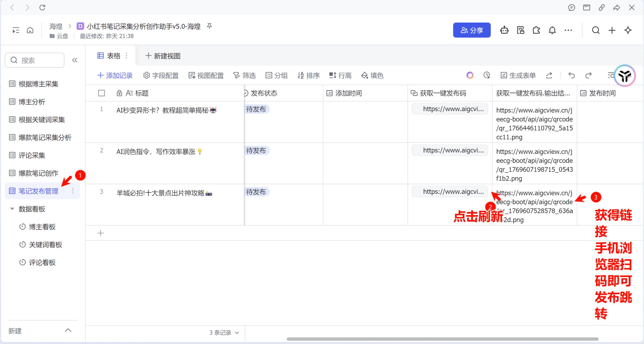Click the AI sparkle icon in top toolbar
The height and width of the screenshot is (344, 644).
pos(628,30)
